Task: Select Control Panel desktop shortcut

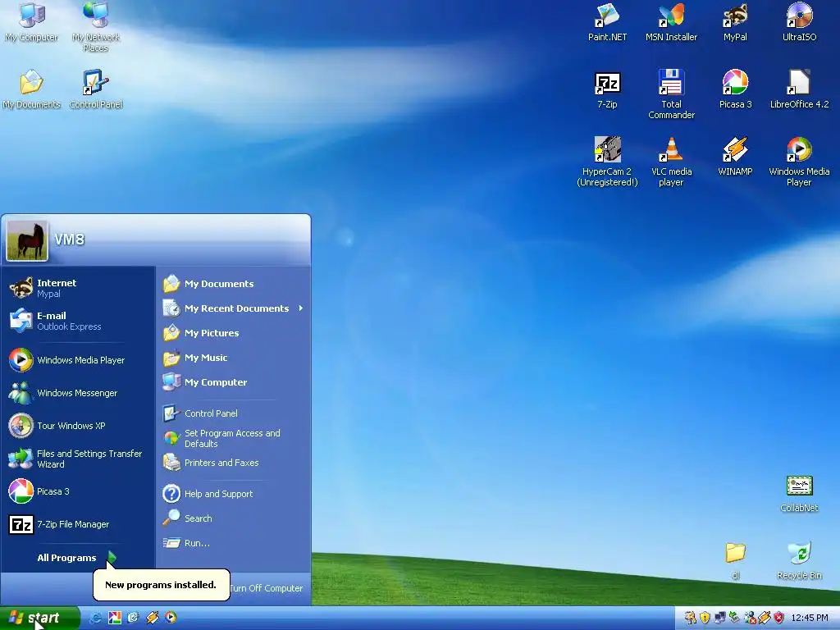Action: click(96, 89)
